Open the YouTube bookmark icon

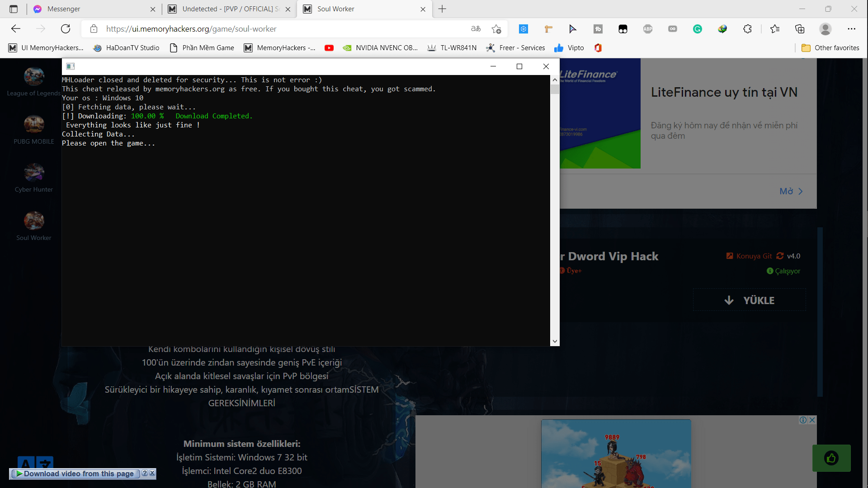(x=329, y=48)
